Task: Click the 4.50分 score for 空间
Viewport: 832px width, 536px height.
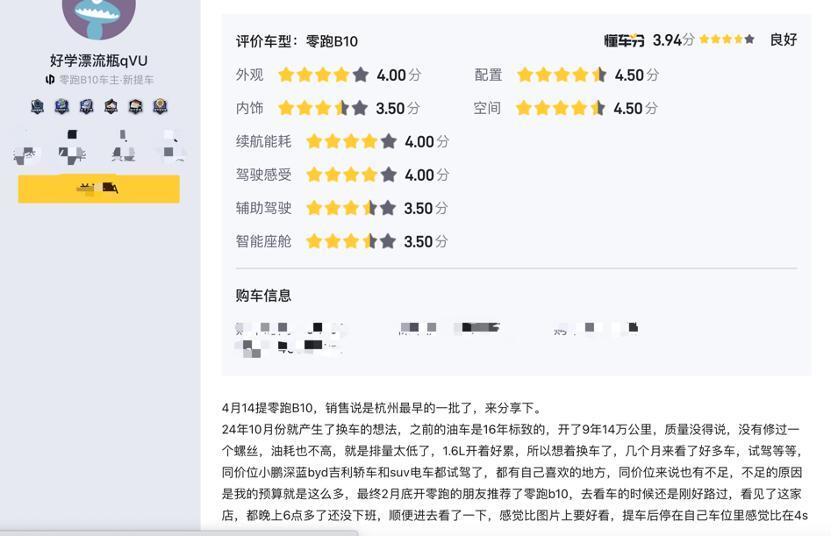Action: tap(636, 109)
